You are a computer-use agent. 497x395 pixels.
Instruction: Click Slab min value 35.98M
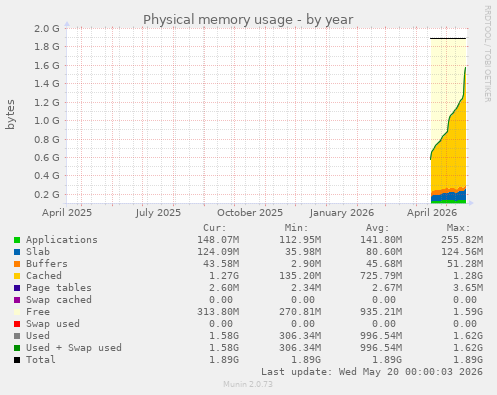coord(303,252)
